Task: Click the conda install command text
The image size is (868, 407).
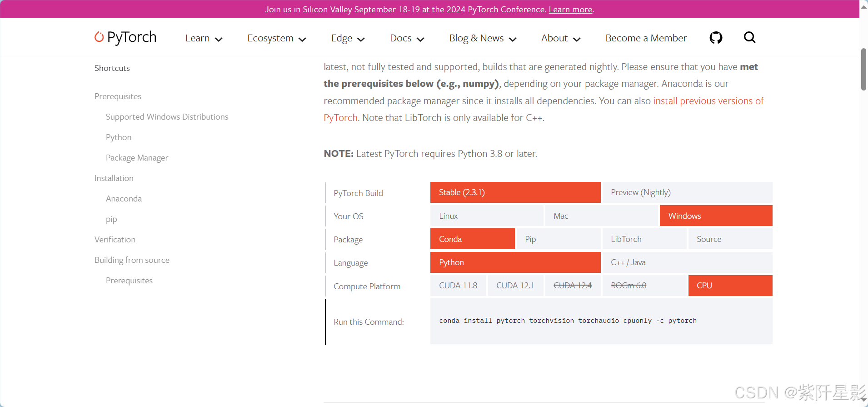Action: (568, 321)
